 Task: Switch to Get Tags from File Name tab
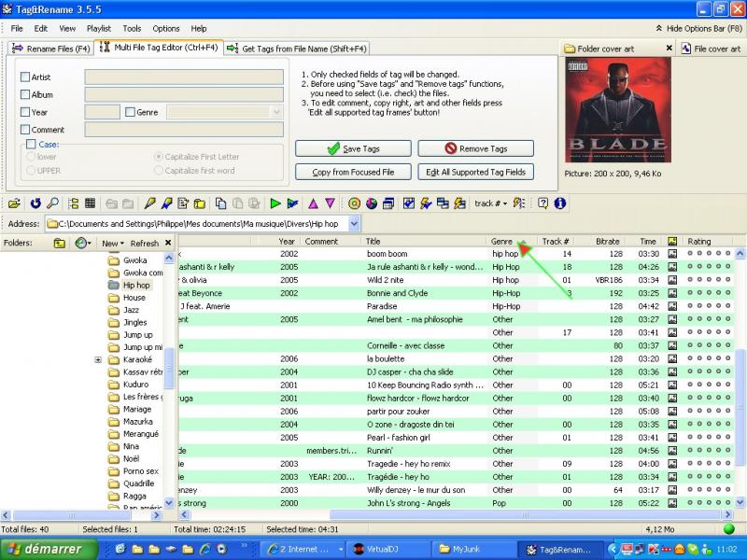pyautogui.click(x=297, y=48)
